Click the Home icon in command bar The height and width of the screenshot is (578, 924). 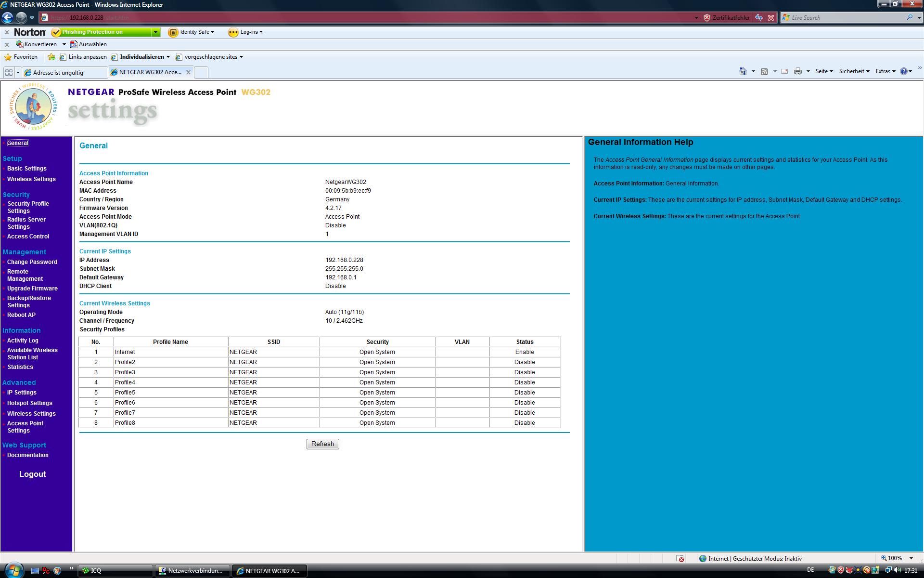point(743,71)
